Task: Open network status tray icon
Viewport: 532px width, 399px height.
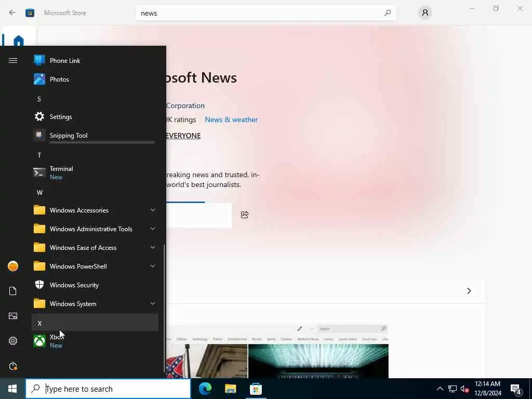Action: point(453,389)
